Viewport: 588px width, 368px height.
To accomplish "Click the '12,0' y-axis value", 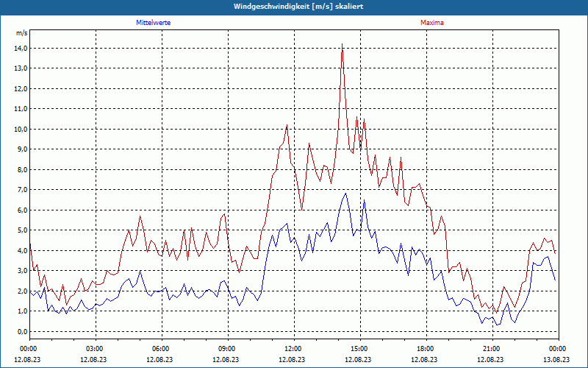I will point(21,88).
